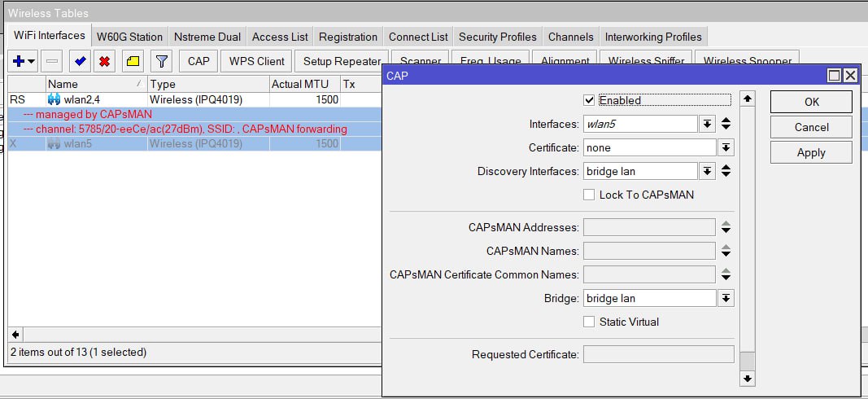Close the CAP dialog window

pos(850,76)
